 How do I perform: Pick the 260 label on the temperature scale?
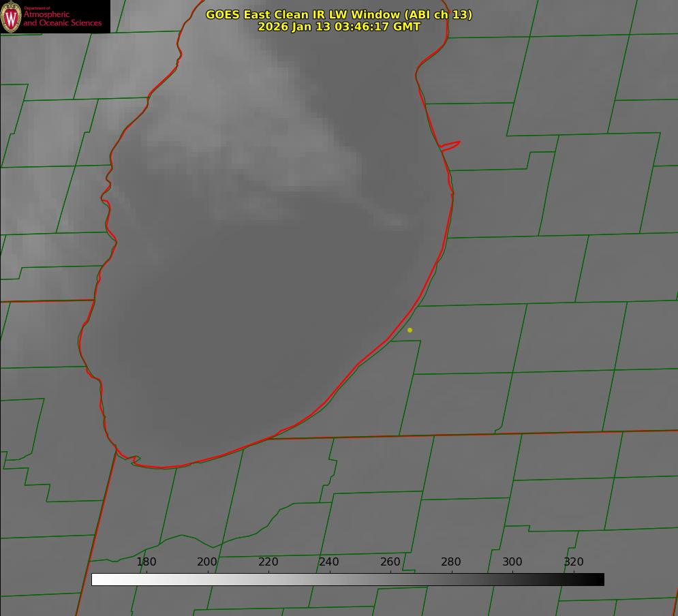click(390, 561)
